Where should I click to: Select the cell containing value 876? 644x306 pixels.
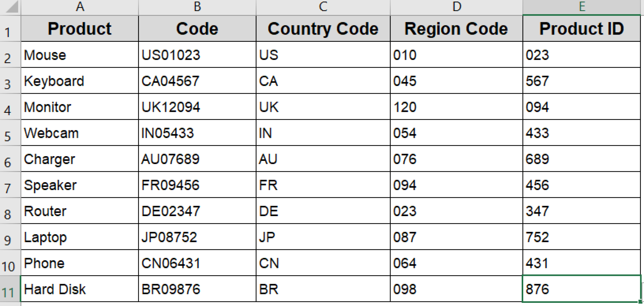(x=582, y=289)
